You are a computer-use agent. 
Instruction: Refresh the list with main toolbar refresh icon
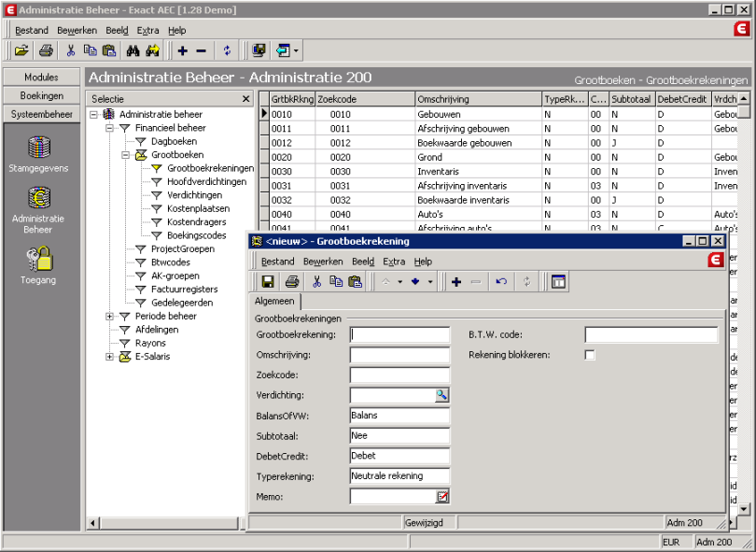pyautogui.click(x=227, y=50)
